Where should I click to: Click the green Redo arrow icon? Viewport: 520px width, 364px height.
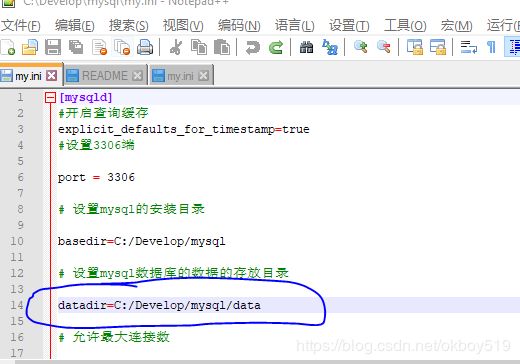coord(276,47)
